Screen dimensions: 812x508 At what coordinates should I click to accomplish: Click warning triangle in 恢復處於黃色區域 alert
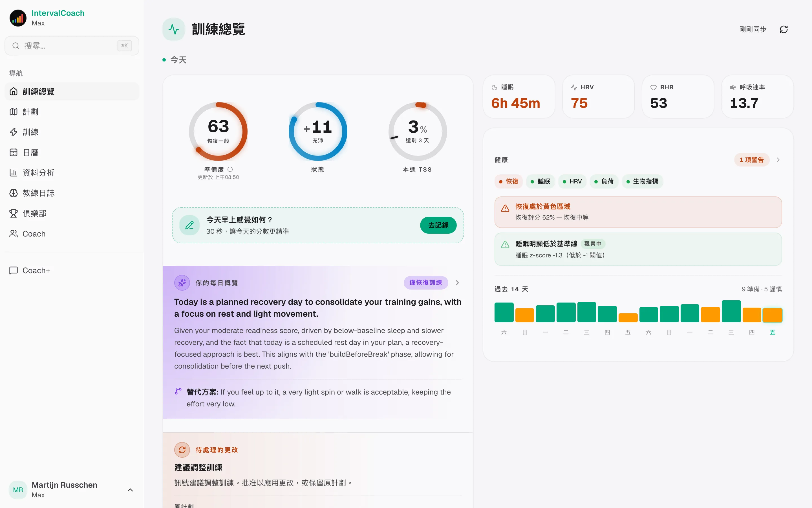pyautogui.click(x=505, y=208)
